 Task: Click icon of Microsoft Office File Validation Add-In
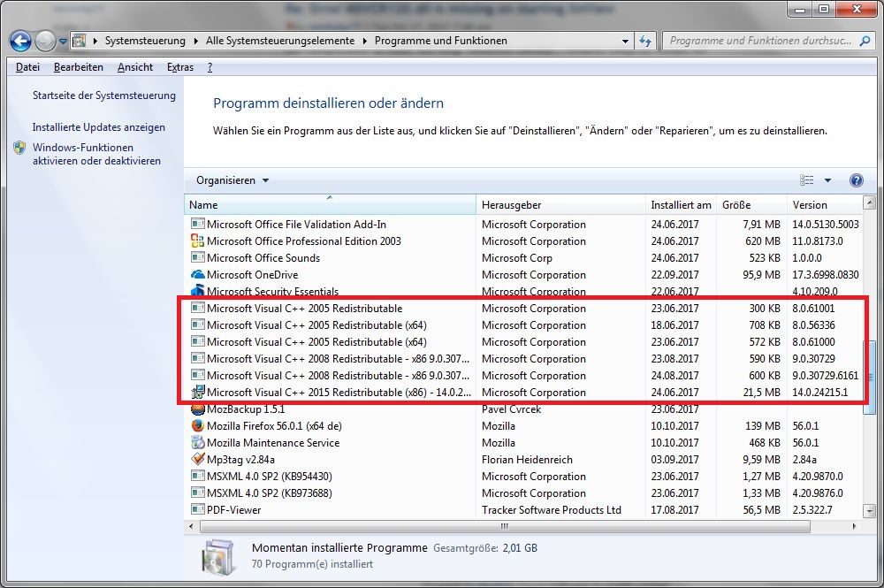point(197,224)
